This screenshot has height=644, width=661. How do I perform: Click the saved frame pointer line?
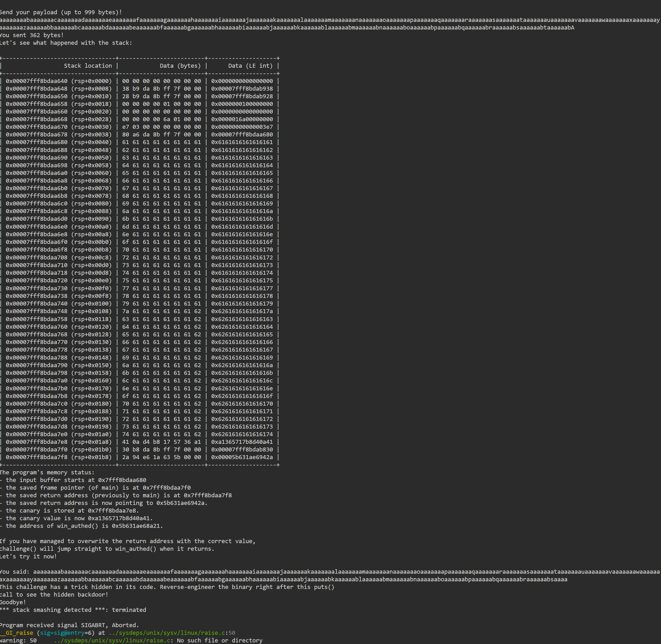click(x=95, y=488)
